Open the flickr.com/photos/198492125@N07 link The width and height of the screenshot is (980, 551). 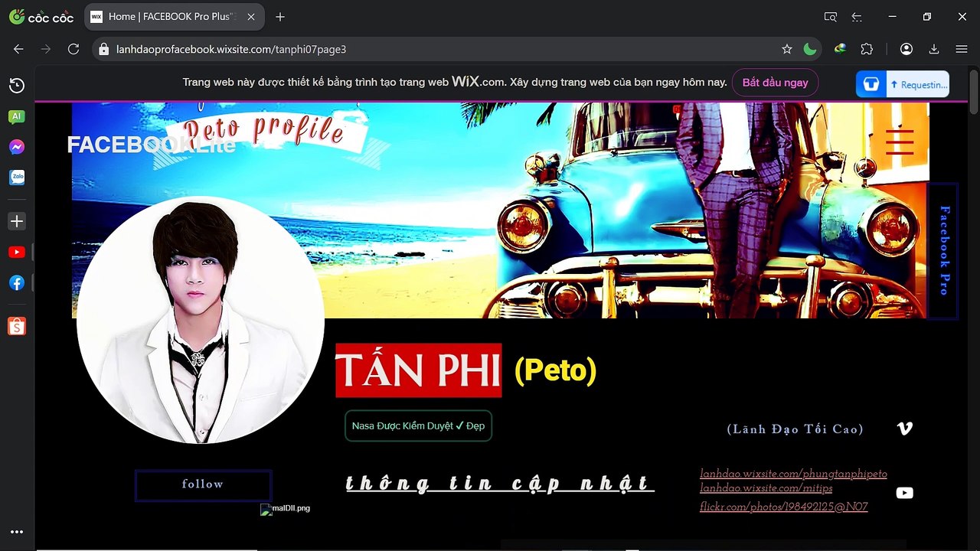click(784, 507)
